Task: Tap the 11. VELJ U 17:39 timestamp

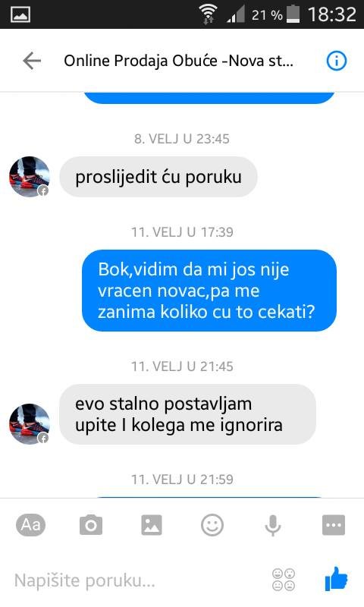Action: pos(182,232)
